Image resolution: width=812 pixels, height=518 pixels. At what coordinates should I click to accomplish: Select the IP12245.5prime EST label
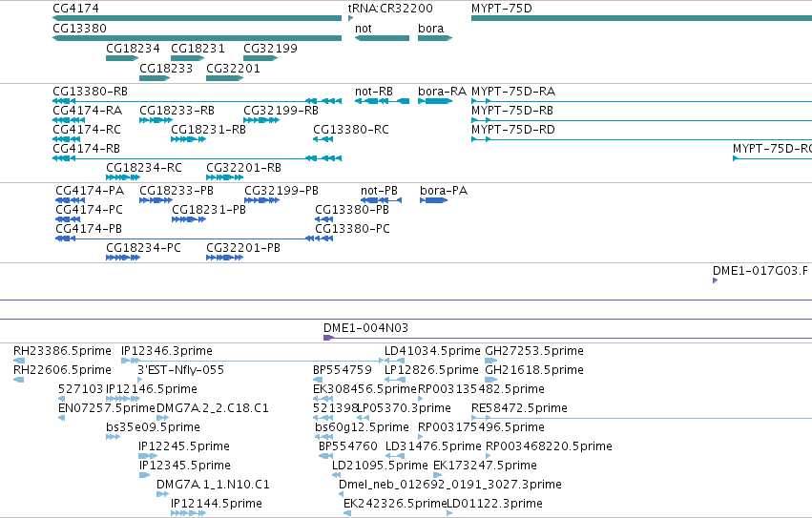pos(184,447)
